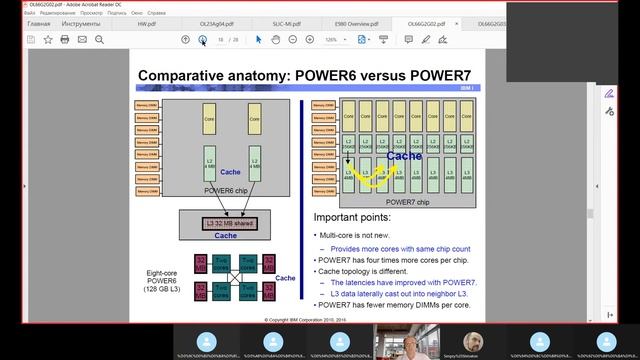Click 'The latencies have improved with POWER7'

pyautogui.click(x=404, y=282)
